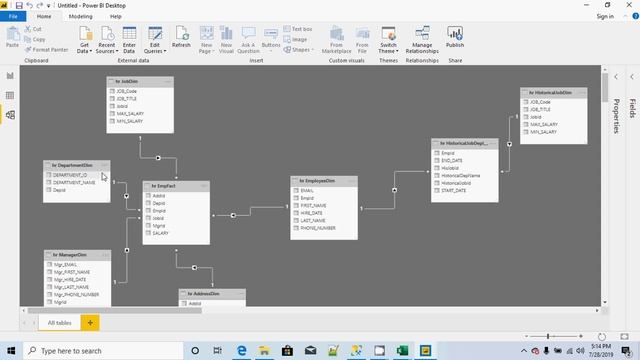Viewport: 640px width, 360px height.
Task: Adjust the zoom slider handle
Action: [x=548, y=336]
